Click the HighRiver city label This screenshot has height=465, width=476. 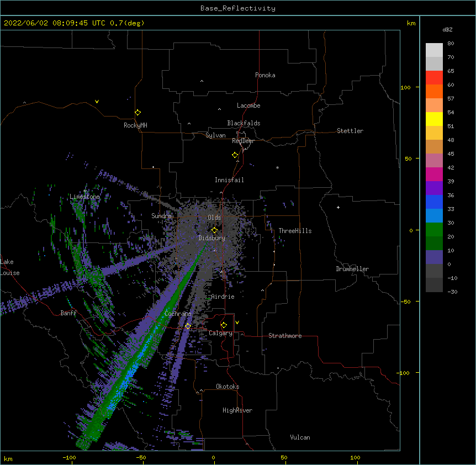click(x=237, y=410)
